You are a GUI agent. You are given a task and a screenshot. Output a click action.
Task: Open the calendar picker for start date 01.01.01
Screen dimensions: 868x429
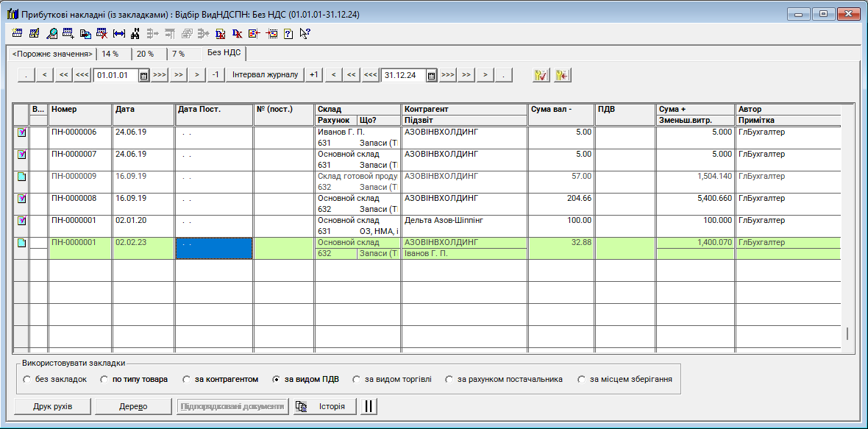[143, 75]
